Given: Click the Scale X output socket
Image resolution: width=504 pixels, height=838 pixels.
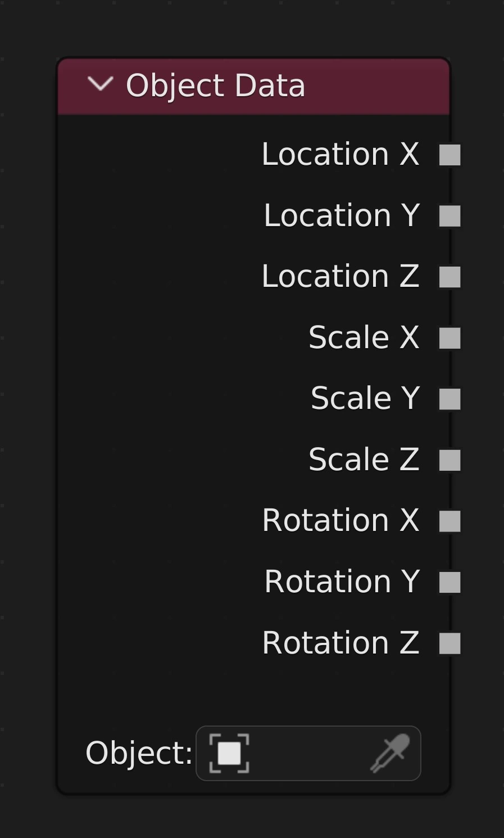Looking at the screenshot, I should (449, 338).
